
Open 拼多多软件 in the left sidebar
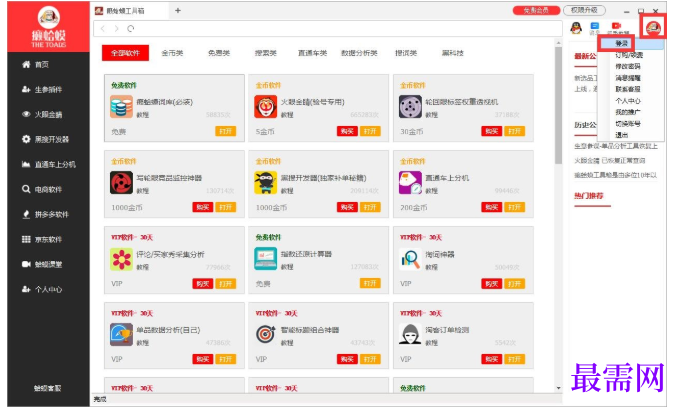click(45, 214)
